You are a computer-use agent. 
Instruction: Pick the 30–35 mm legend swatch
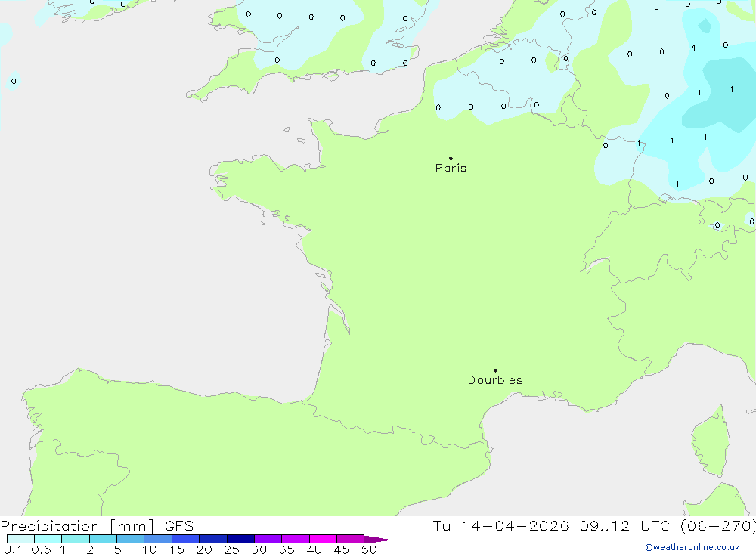[x=268, y=539]
